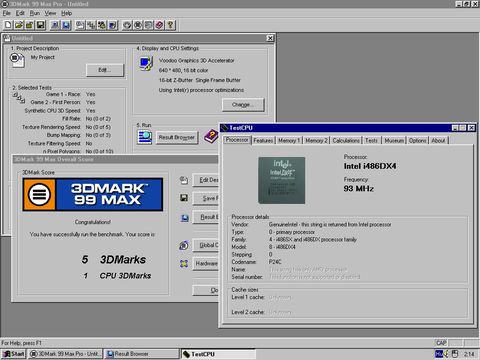Click the Open folder toolbar icon
The width and height of the screenshot is (480, 360).
click(x=19, y=25)
